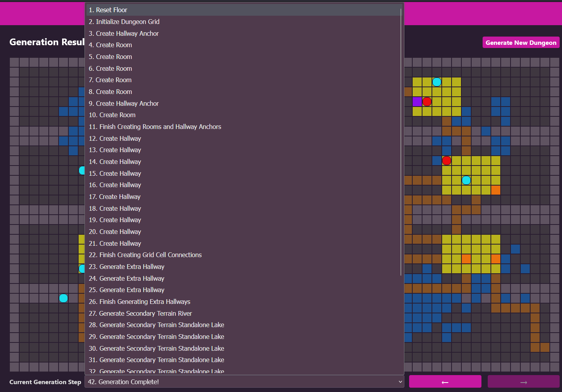Select step 23. Generate Extra Hallway
The height and width of the screenshot is (392, 562).
click(x=244, y=267)
